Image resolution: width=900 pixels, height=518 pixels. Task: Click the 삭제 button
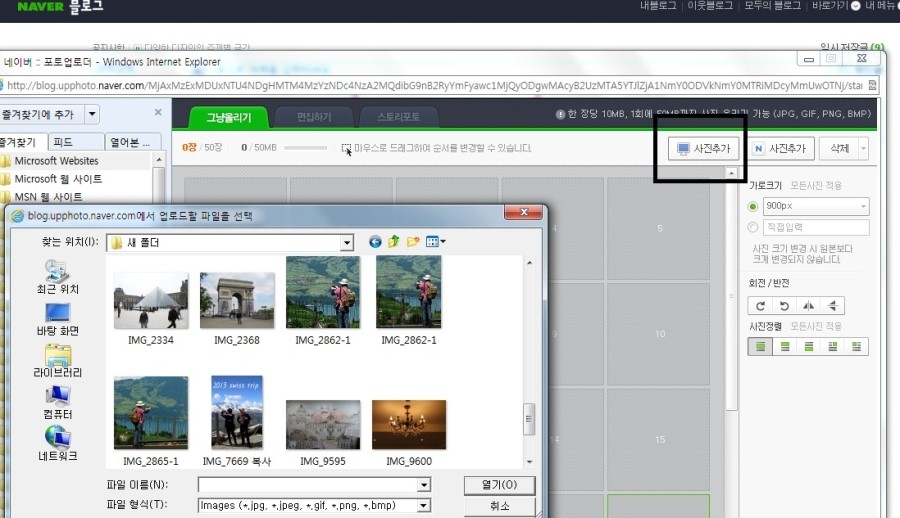click(839, 149)
